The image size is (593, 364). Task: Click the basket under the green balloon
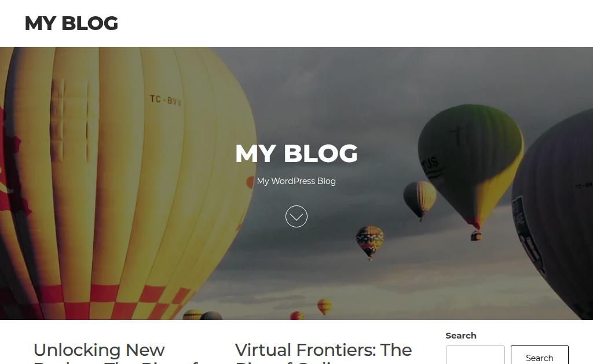point(476,236)
